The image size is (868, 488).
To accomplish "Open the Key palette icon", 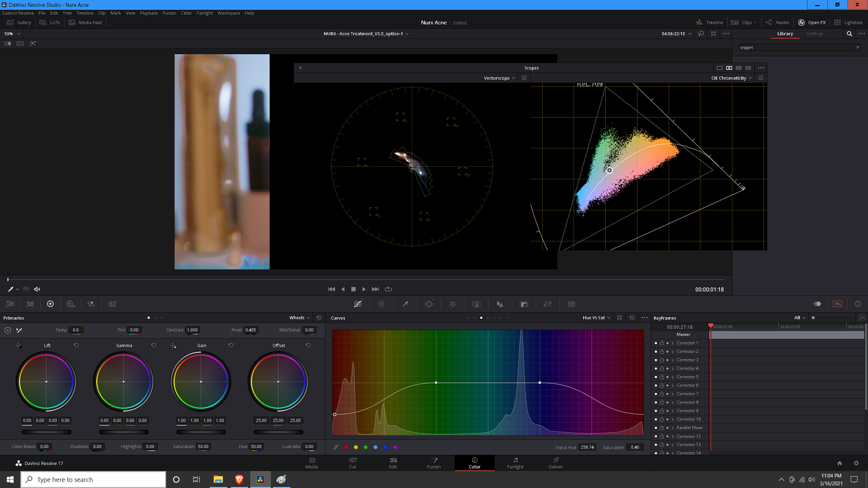I will point(524,304).
